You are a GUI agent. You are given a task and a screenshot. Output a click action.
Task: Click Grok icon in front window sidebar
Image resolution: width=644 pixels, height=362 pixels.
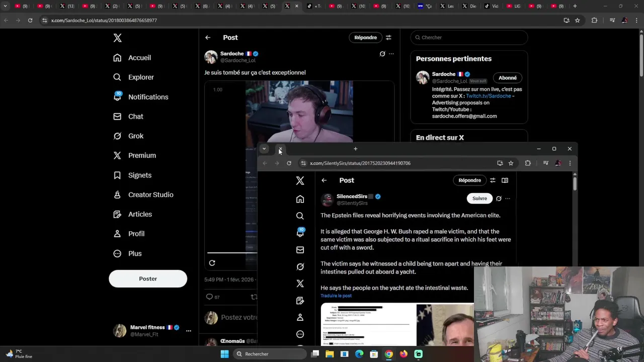click(x=300, y=267)
